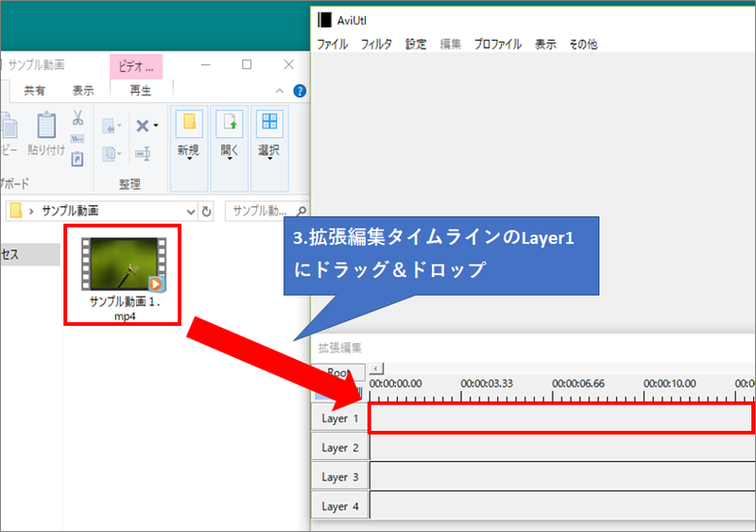Click the timeline scroll-left arrow button
The height and width of the screenshot is (532, 756).
pos(376,369)
